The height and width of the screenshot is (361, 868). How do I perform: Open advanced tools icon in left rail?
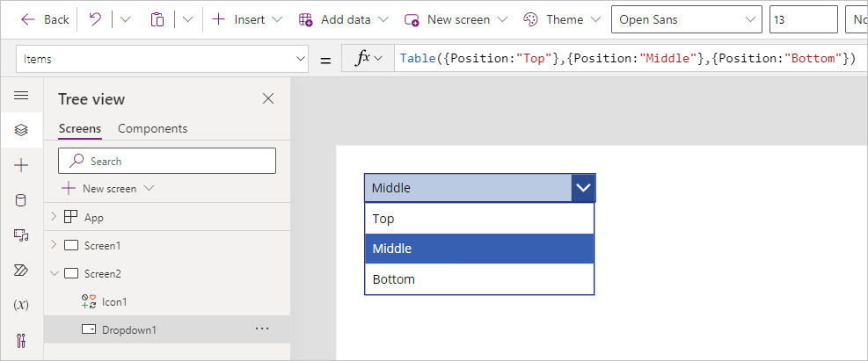tap(21, 340)
